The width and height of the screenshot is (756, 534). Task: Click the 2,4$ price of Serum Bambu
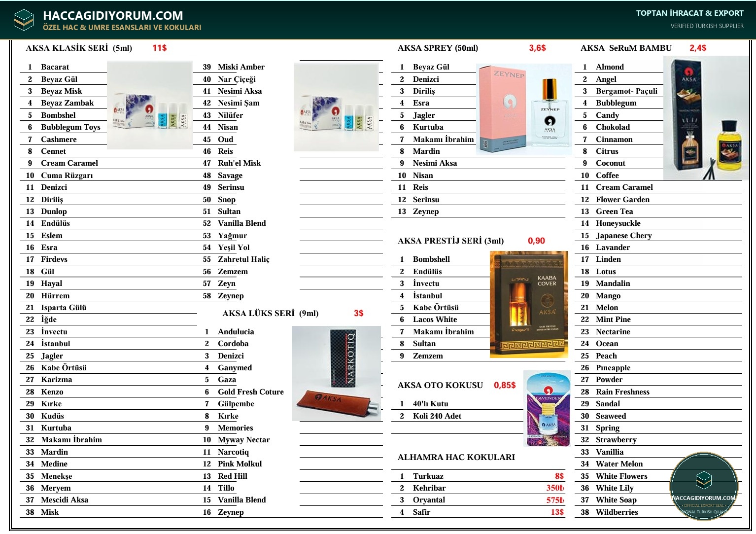pos(698,48)
